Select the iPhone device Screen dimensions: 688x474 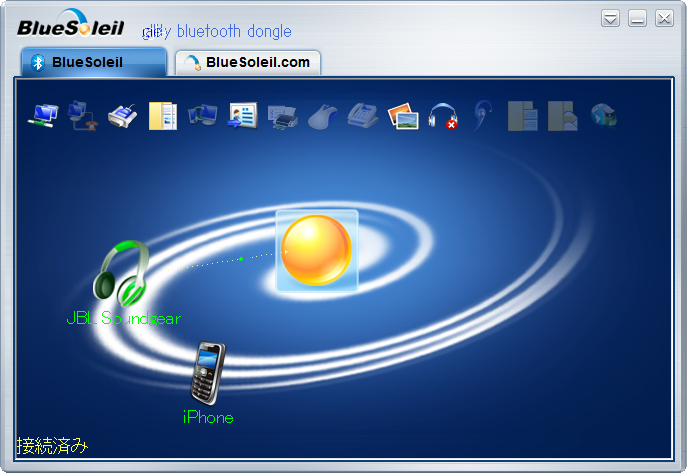click(208, 373)
